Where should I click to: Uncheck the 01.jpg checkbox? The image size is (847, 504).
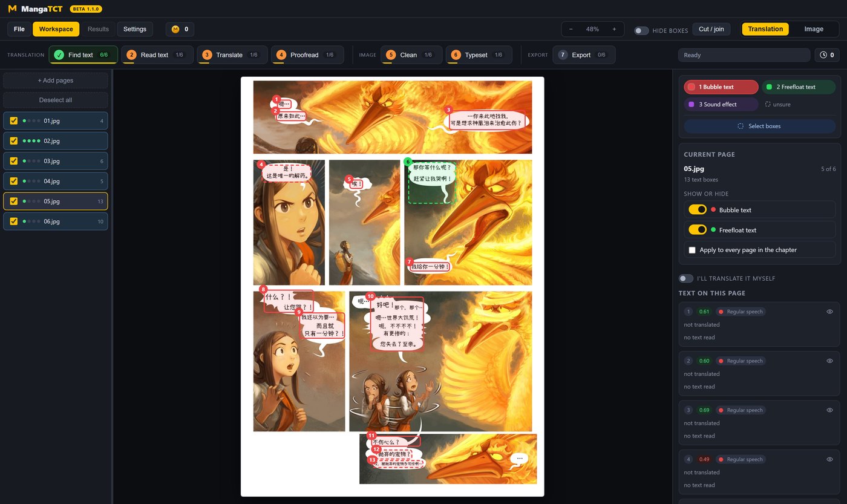[x=14, y=121]
